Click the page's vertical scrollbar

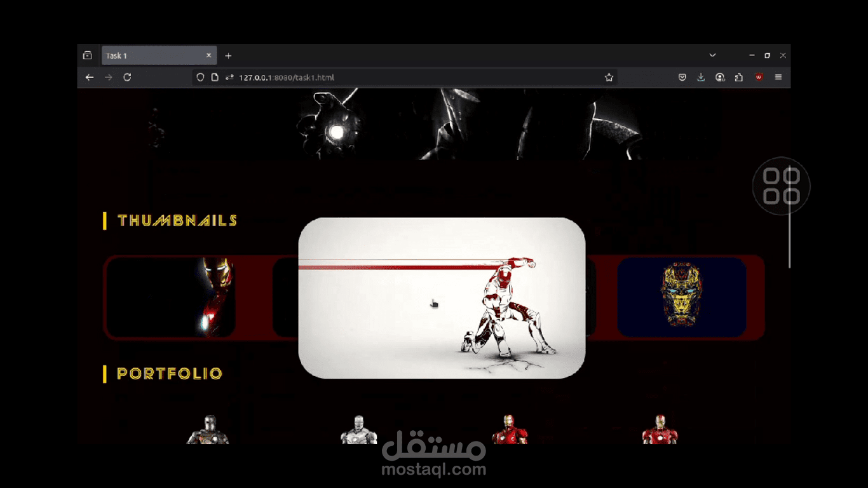click(790, 216)
